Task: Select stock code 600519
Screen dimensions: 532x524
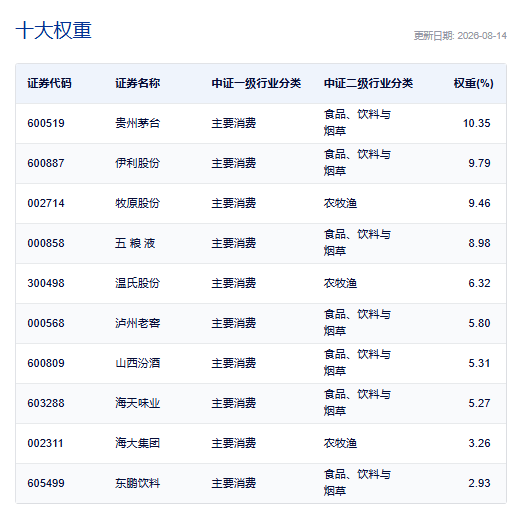Action: point(46,123)
